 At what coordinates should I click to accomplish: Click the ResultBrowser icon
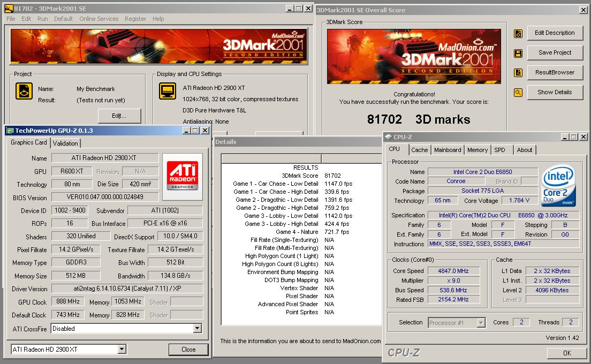tap(518, 73)
